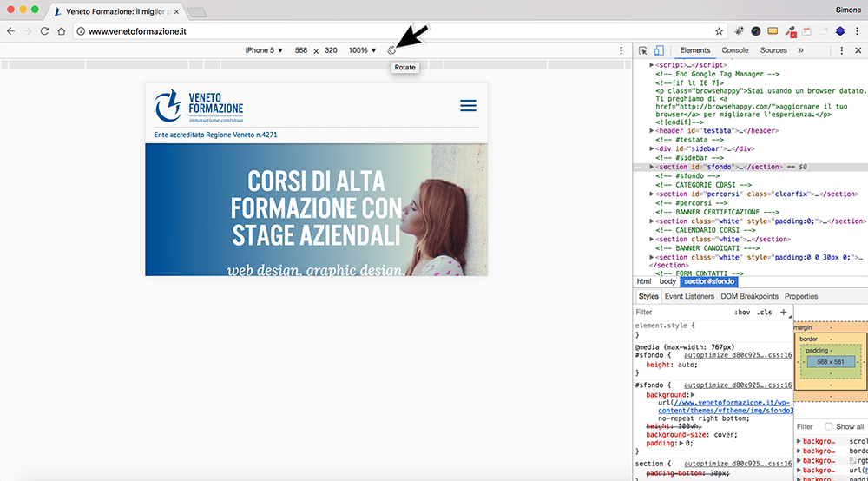Open the hamburger menu on Veneto Formazione page
This screenshot has height=481, width=868.
point(469,106)
